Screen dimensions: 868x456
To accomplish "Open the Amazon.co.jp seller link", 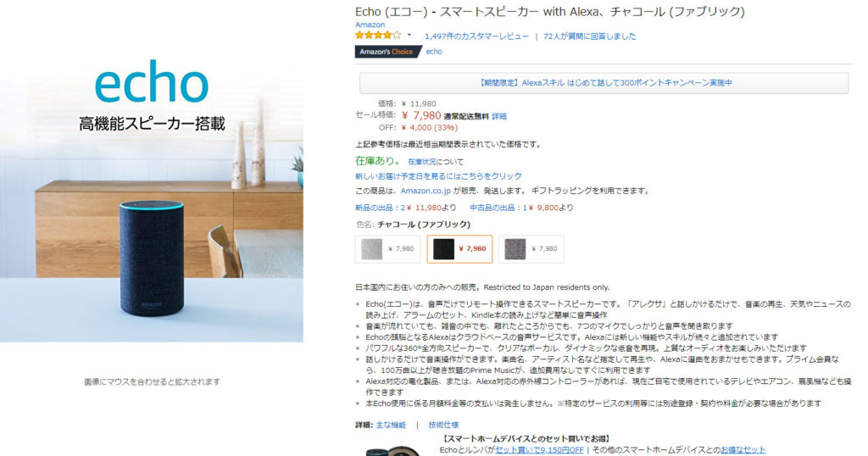I will click(x=426, y=191).
